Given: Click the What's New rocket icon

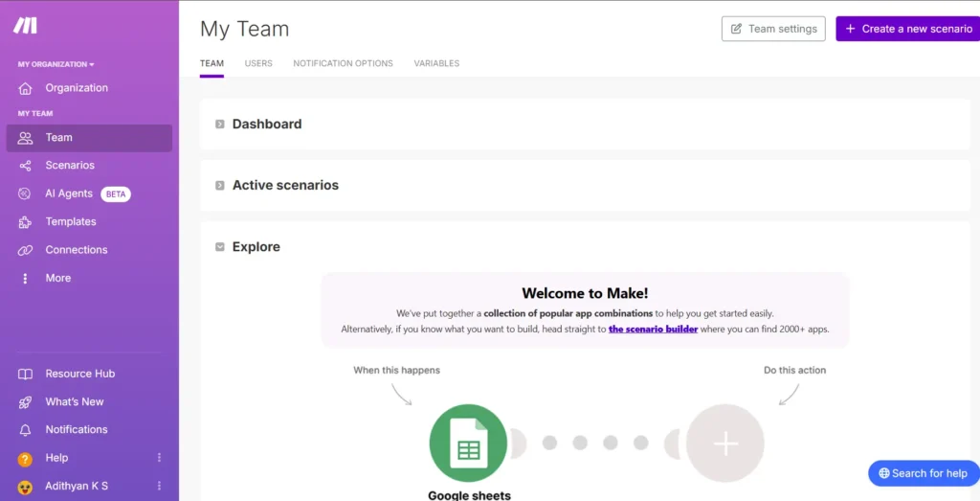Looking at the screenshot, I should coord(25,402).
